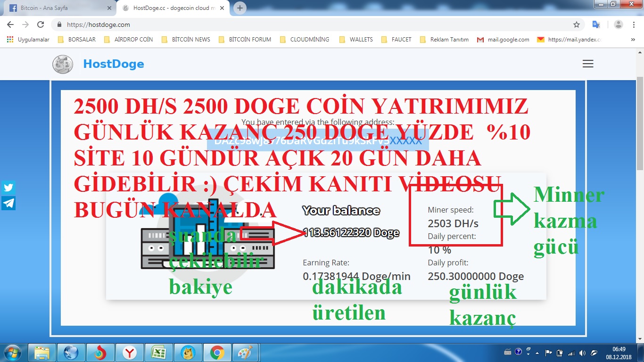Click the HostDoge brand link

point(114,64)
